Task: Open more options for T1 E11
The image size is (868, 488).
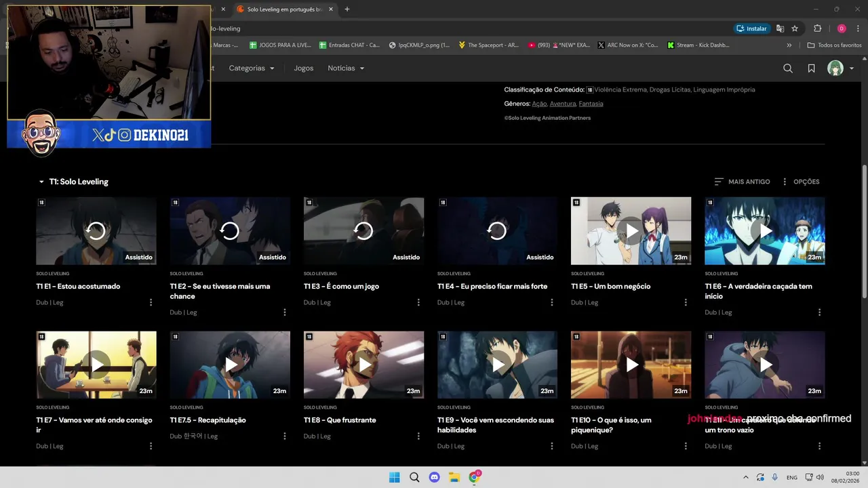Action: [x=819, y=446]
